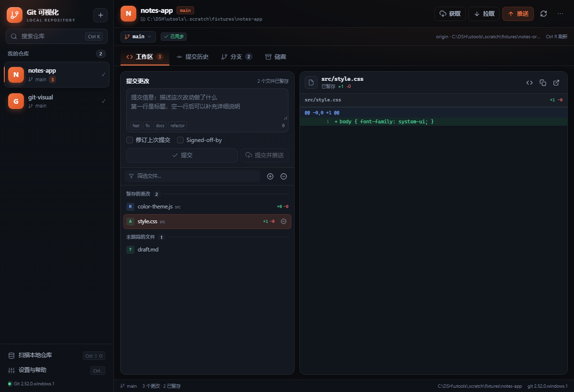Open the more options ellipsis menu
The height and width of the screenshot is (392, 574).
click(560, 14)
